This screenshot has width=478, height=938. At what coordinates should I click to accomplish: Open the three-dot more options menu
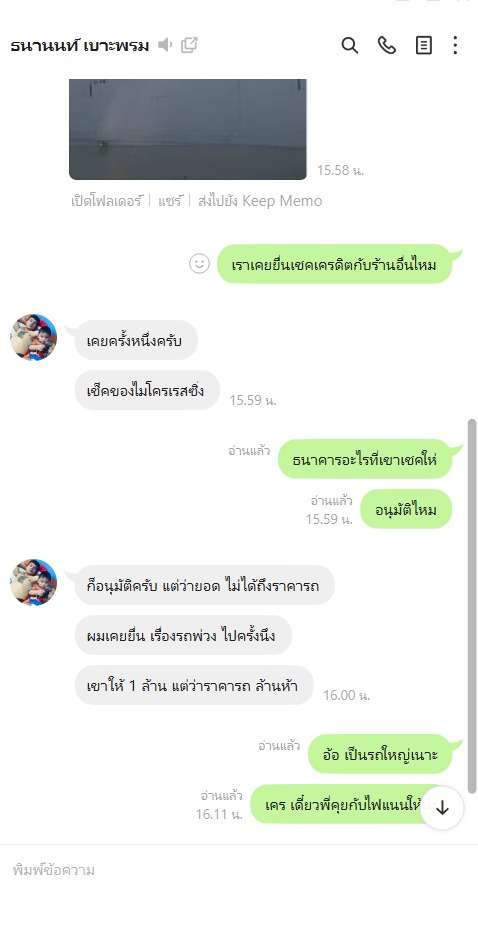pyautogui.click(x=455, y=45)
